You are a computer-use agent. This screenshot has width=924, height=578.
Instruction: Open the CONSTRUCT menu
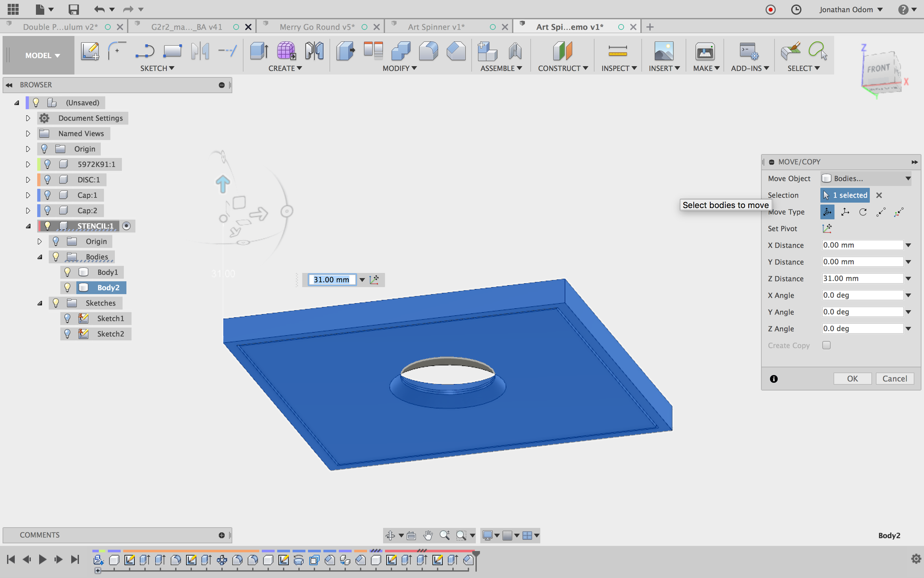(x=562, y=68)
